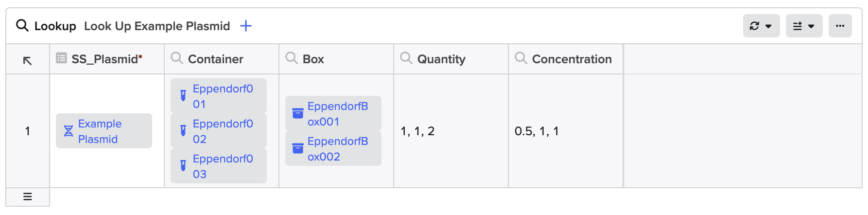868x215 pixels.
Task: Open the Eppendorf002 container link
Action: pyautogui.click(x=223, y=131)
